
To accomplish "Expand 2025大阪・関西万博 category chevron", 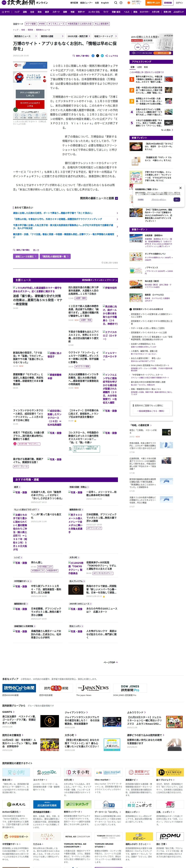I will pyautogui.click(x=90, y=36).
